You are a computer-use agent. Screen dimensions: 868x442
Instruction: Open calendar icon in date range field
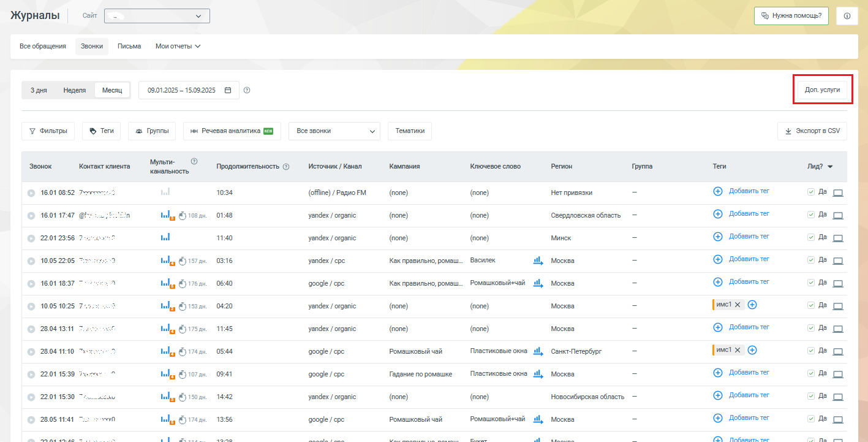pos(228,90)
